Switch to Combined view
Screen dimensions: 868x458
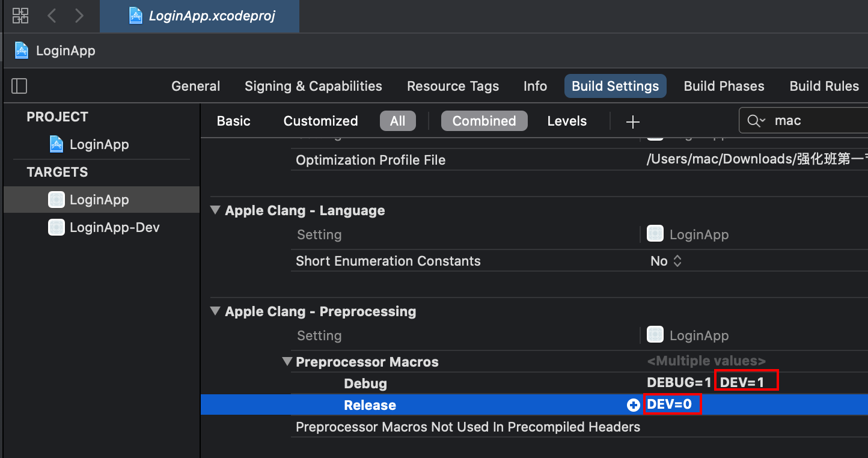coord(484,121)
